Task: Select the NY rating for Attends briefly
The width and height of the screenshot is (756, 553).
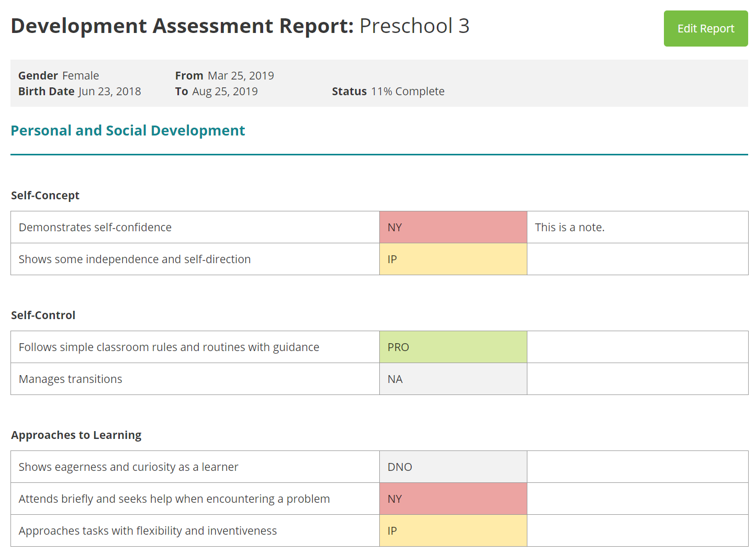Action: click(x=453, y=499)
